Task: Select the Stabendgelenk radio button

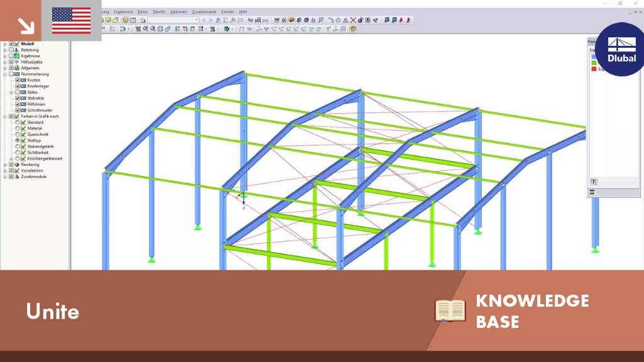Action: (18, 146)
